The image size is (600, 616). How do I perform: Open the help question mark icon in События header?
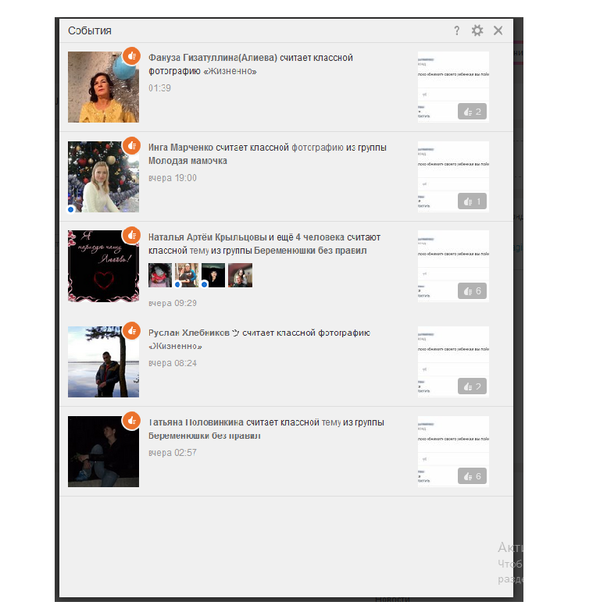457,31
